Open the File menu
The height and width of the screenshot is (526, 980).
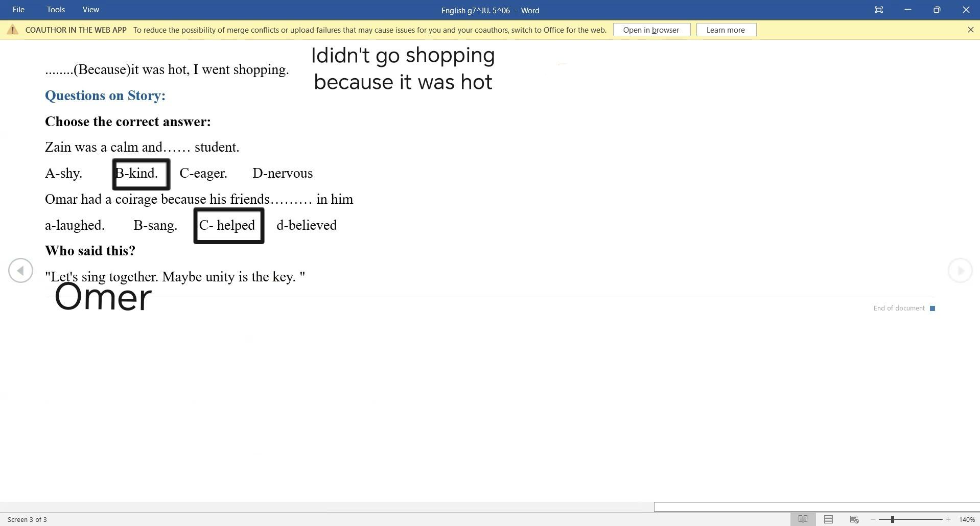pos(18,10)
